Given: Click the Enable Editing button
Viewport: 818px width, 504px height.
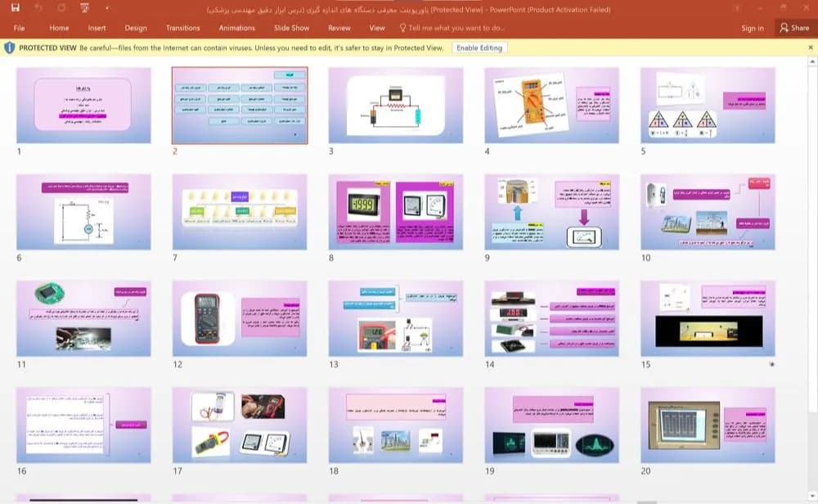Looking at the screenshot, I should pyautogui.click(x=479, y=48).
